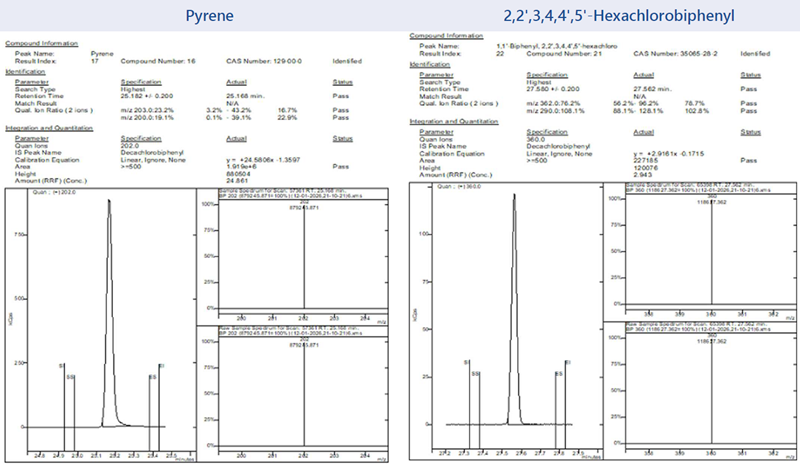The image size is (800, 466).
Task: Click Hexachlorobiphenyl height value '120076'
Action: click(x=645, y=167)
